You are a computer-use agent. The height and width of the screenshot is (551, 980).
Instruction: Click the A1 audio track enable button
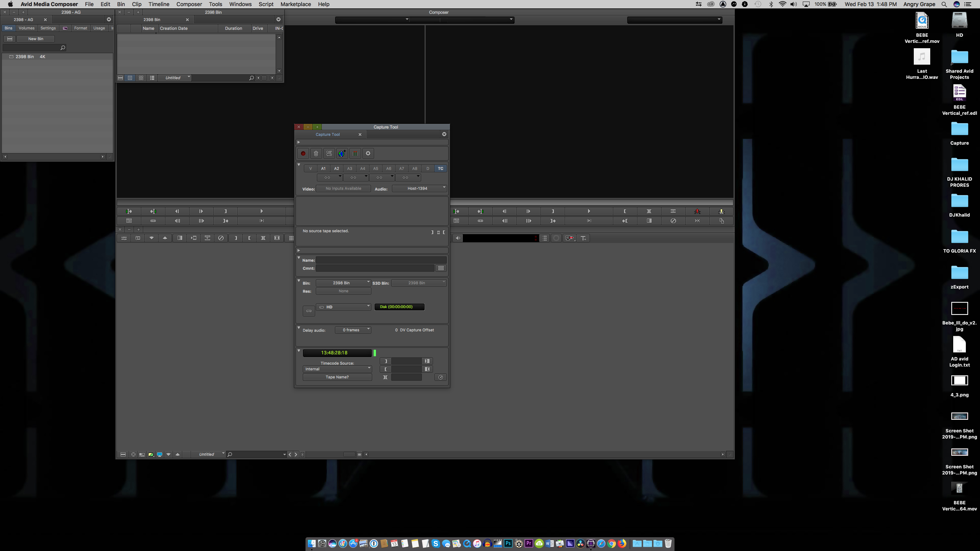click(x=323, y=168)
